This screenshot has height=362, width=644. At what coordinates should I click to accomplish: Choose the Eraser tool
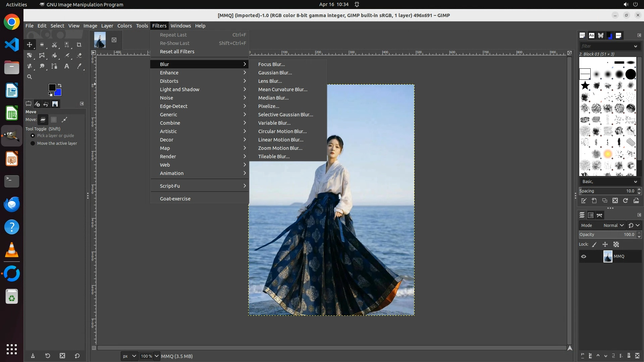pos(79,55)
